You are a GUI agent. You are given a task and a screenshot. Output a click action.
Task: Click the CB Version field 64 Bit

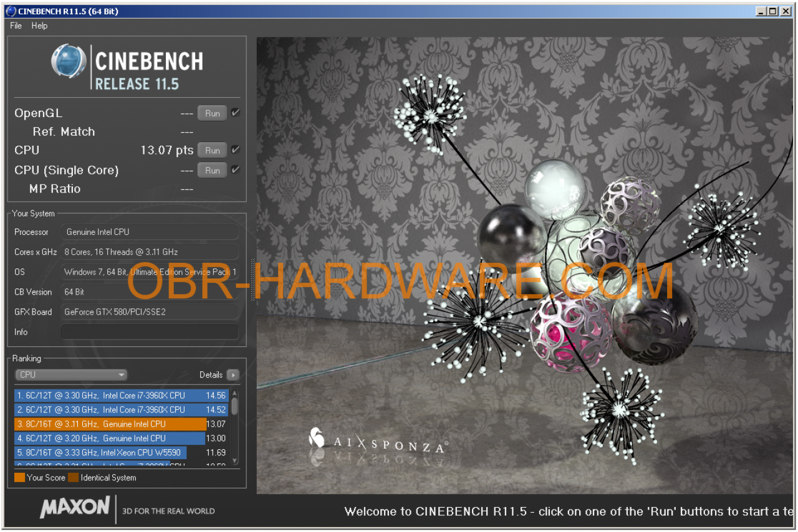click(150, 292)
